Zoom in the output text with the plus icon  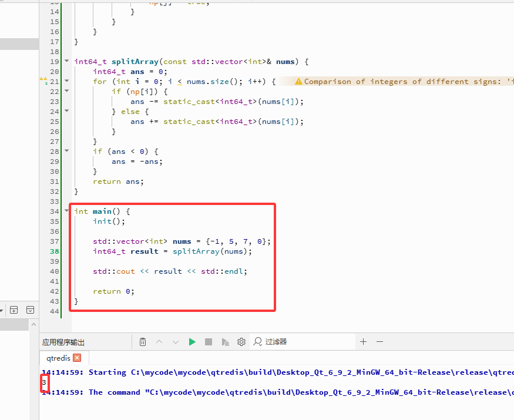pos(363,342)
